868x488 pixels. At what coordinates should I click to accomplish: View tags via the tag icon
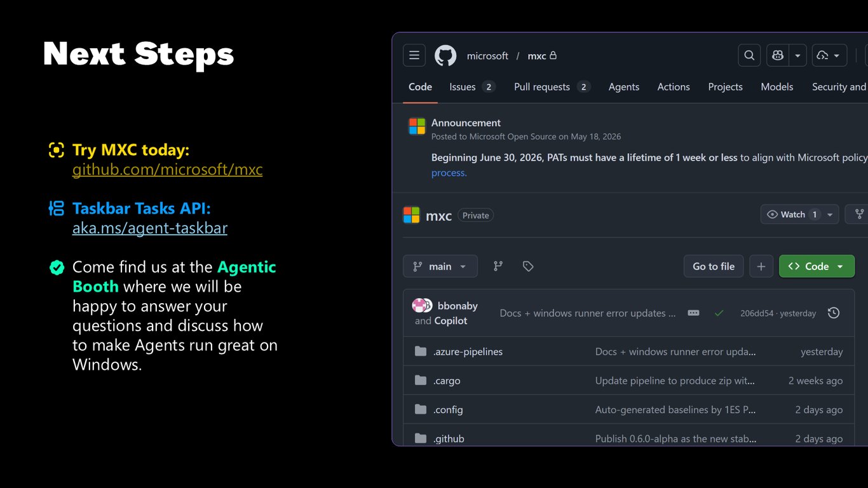tap(528, 266)
